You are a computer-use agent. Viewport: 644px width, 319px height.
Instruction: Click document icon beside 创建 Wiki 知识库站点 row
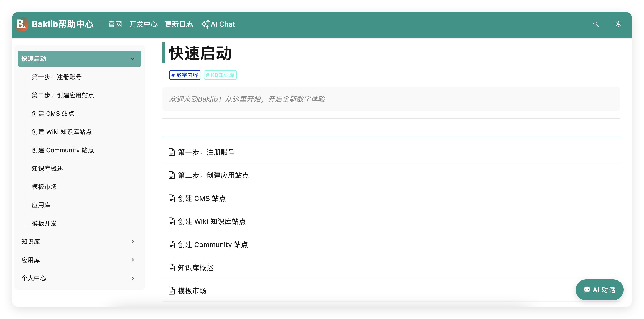tap(172, 221)
